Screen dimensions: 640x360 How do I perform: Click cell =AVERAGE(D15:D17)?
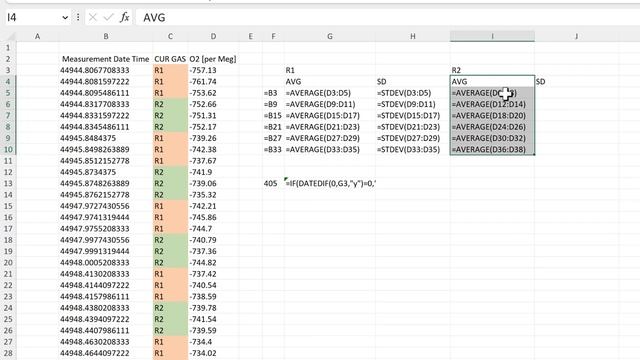[330, 116]
